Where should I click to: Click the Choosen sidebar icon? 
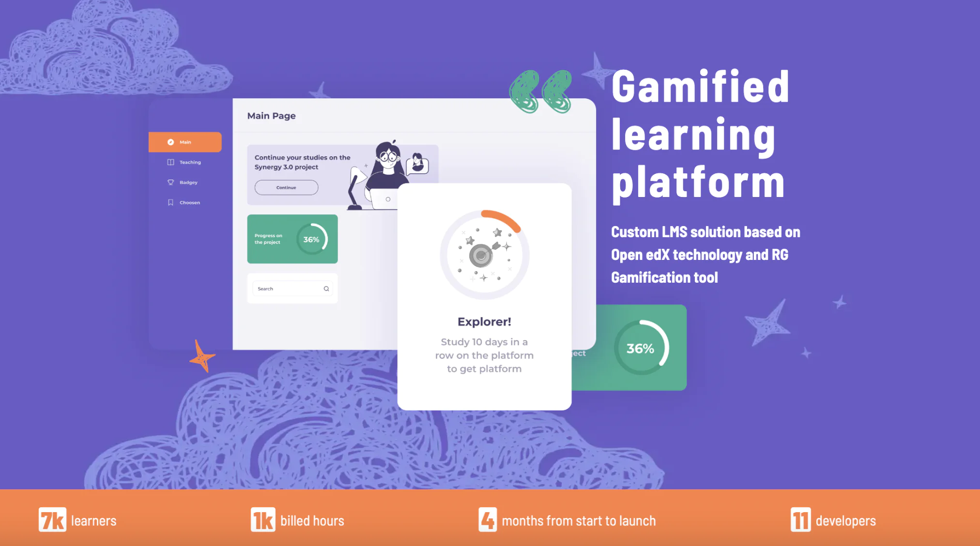[170, 202]
